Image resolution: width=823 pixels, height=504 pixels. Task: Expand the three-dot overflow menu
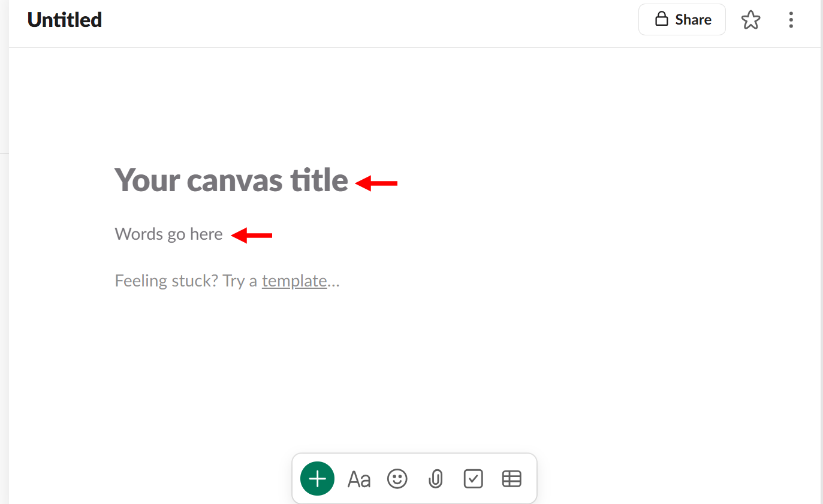791,20
